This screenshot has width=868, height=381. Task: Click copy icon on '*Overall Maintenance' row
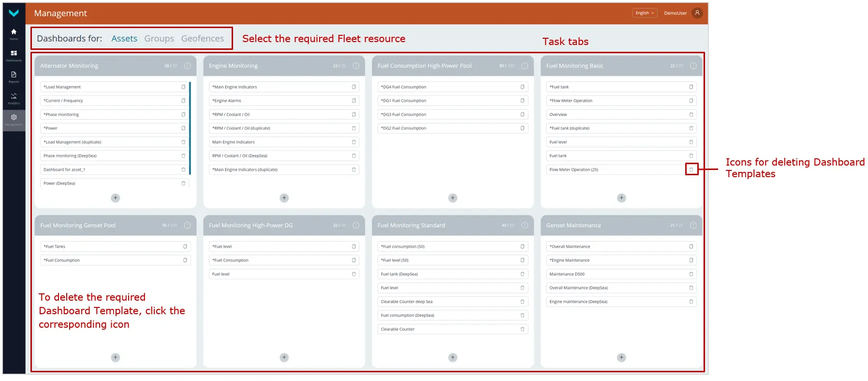(691, 246)
